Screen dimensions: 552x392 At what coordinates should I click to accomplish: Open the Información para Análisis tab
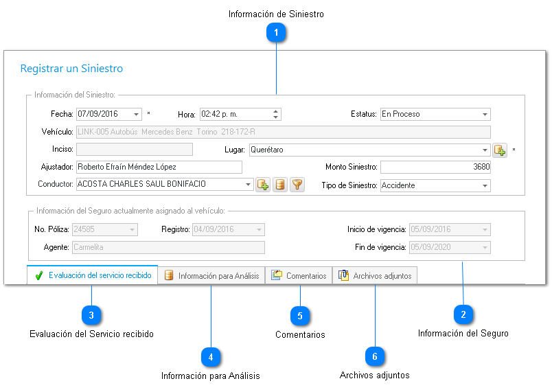pyautogui.click(x=211, y=276)
